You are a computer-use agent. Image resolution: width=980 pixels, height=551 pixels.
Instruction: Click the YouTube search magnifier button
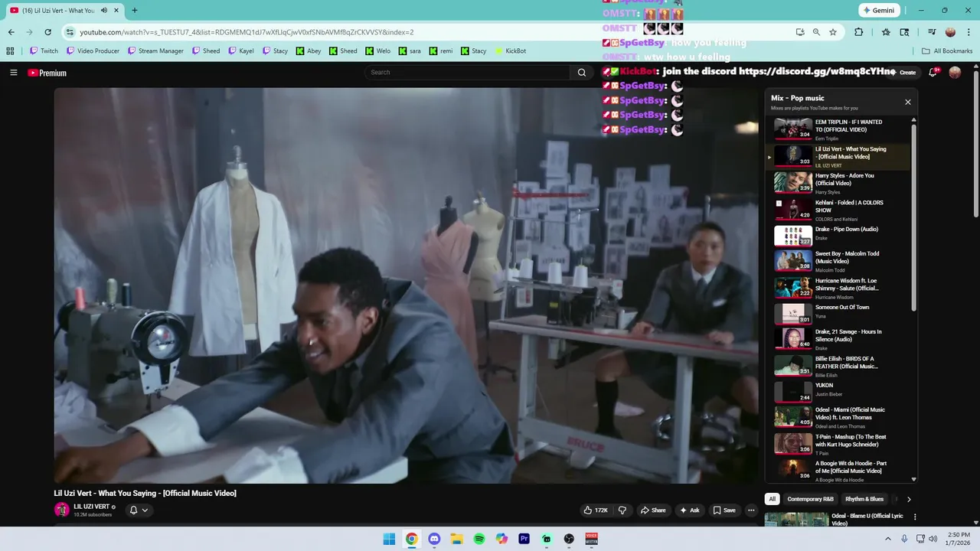point(581,73)
